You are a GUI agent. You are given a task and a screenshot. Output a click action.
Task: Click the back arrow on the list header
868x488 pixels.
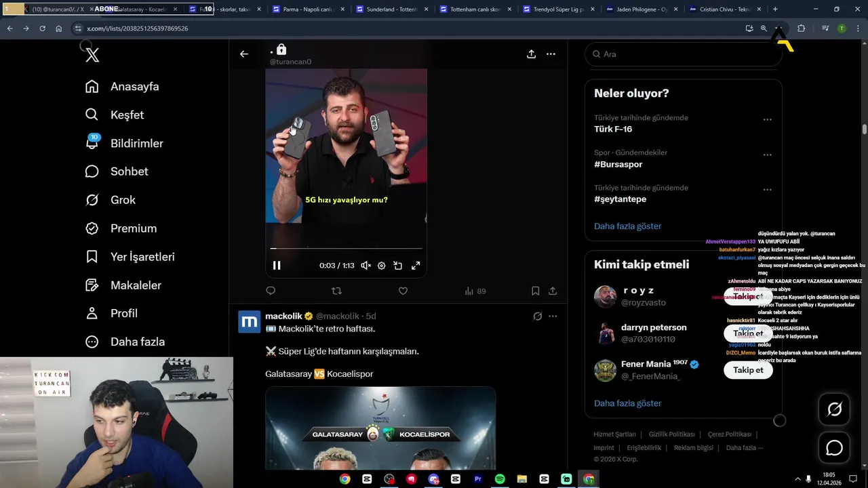tap(244, 54)
